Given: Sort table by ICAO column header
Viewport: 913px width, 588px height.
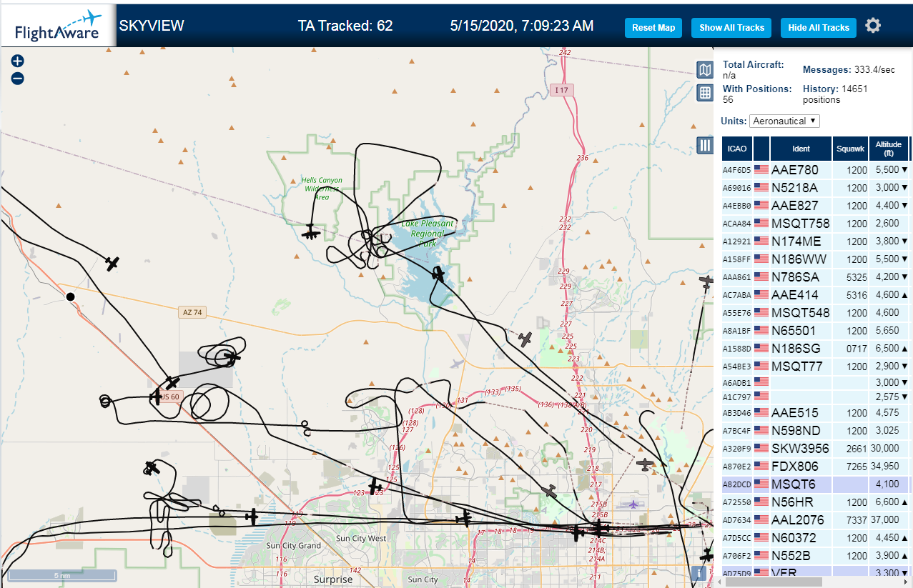Looking at the screenshot, I should [x=736, y=149].
